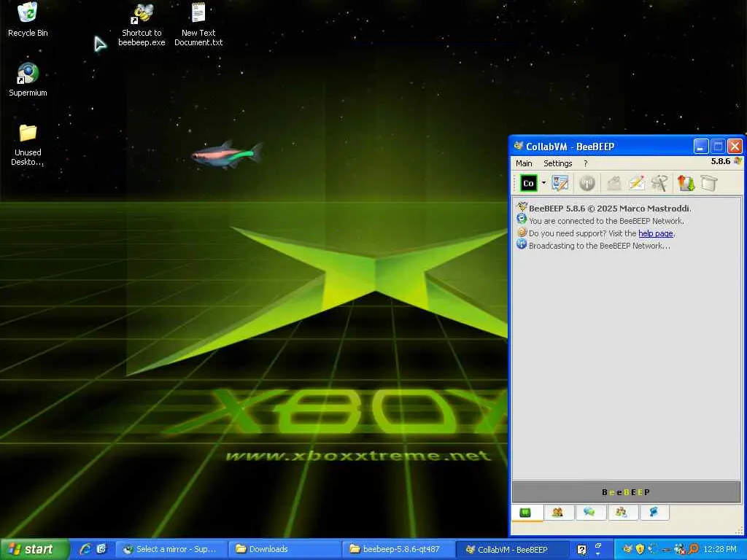The width and height of the screenshot is (747, 560).
Task: Click the BeeBEEP window resize grip corner
Action: click(739, 531)
